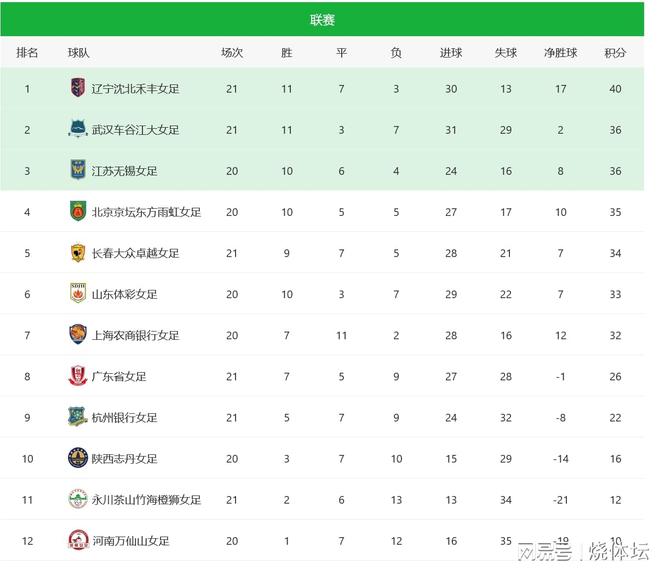Open the 辽宁沈北禾丰女足 team name link

[135, 89]
